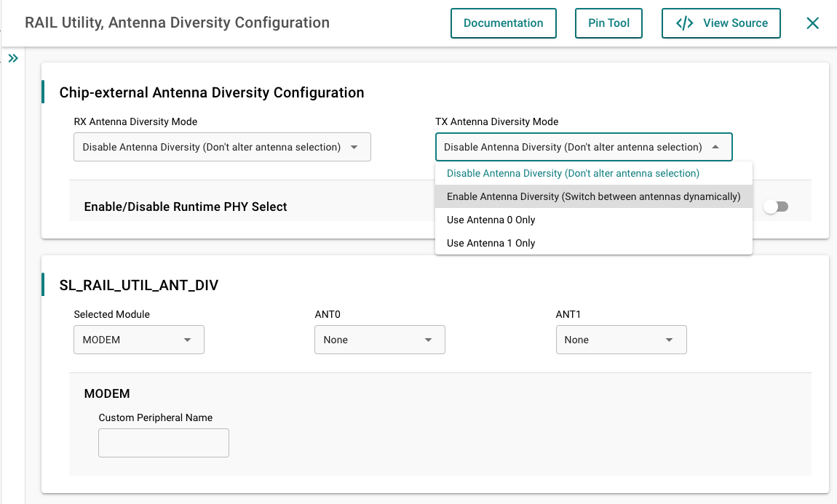The height and width of the screenshot is (504, 837).
Task: Pick Use Antenna 1 Only option
Action: 491,243
